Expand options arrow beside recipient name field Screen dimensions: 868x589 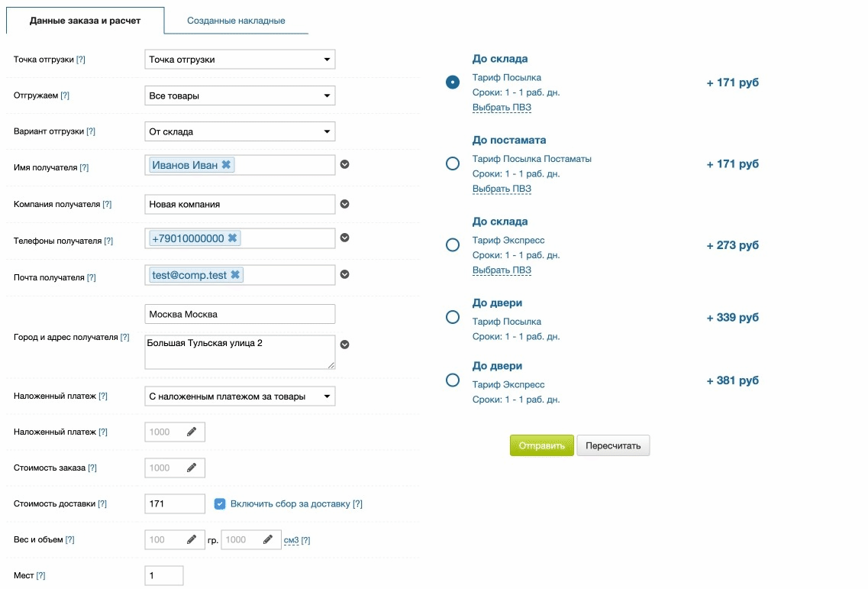click(x=345, y=164)
